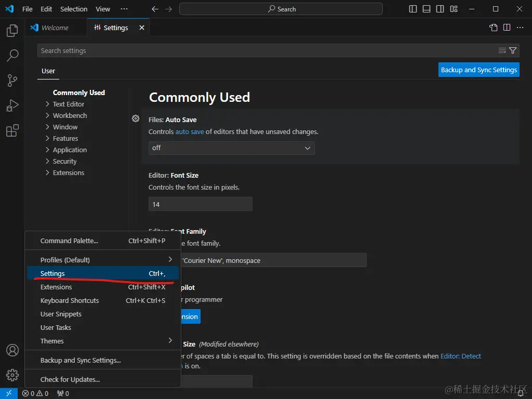Image resolution: width=532 pixels, height=399 pixels.
Task: Click the blue Backup and Sync Settings button
Action: tap(478, 70)
